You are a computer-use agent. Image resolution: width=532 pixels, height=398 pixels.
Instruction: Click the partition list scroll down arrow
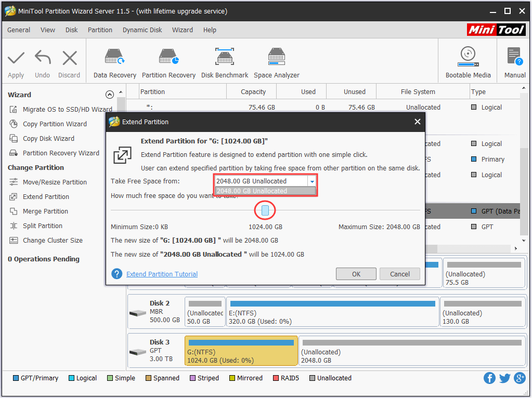(x=524, y=241)
